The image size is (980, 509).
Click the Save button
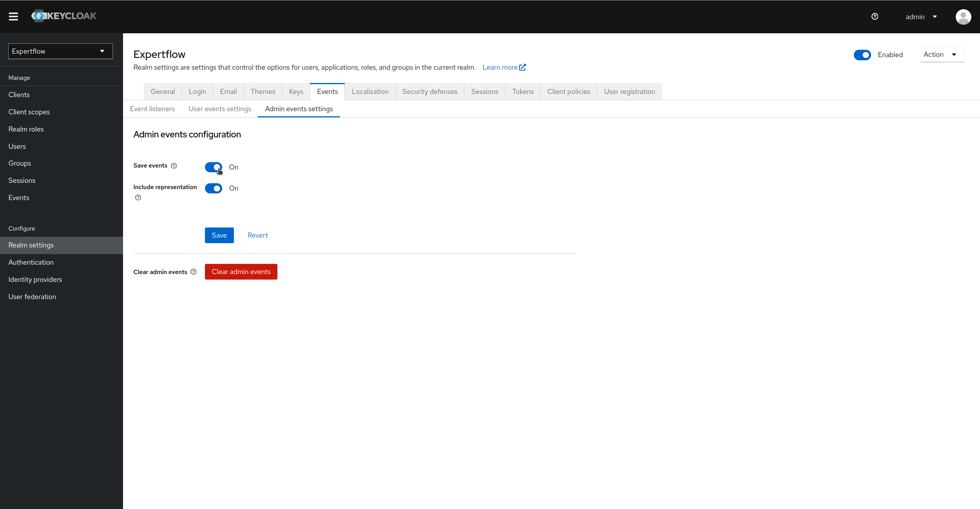coord(219,235)
